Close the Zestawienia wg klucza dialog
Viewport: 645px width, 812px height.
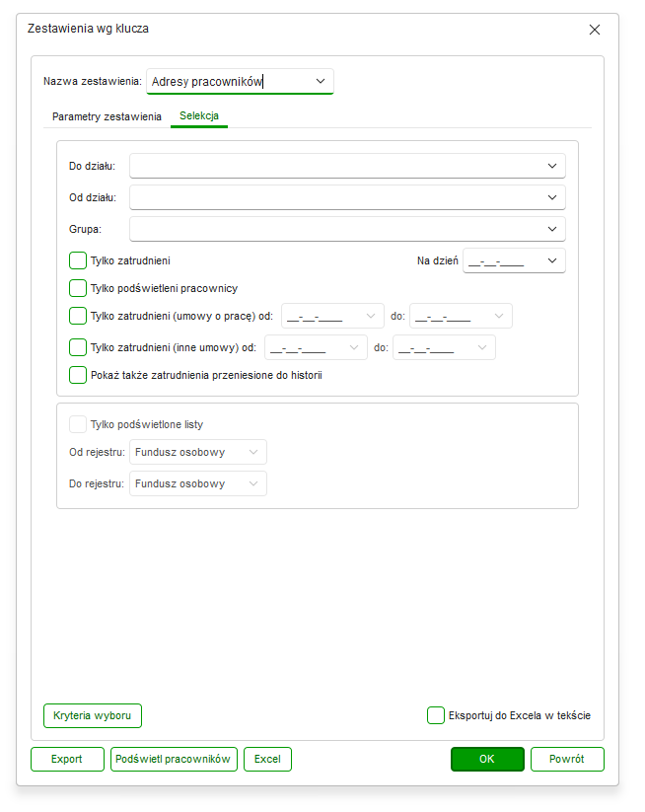tap(595, 30)
